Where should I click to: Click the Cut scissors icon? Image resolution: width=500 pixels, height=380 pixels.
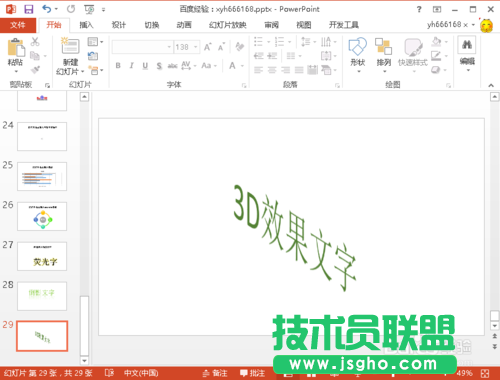tap(35, 42)
